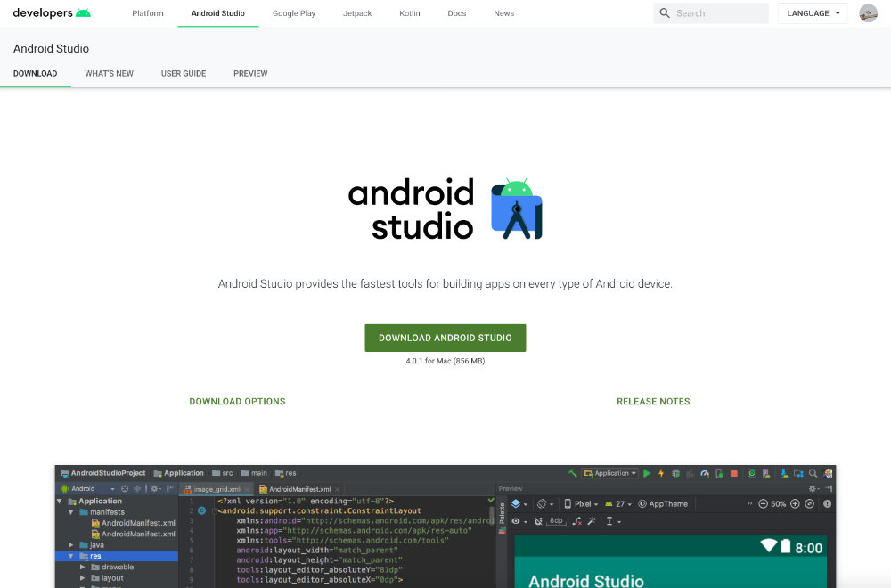Collapse the manifests folder
This screenshot has height=588, width=891.
tap(71, 512)
